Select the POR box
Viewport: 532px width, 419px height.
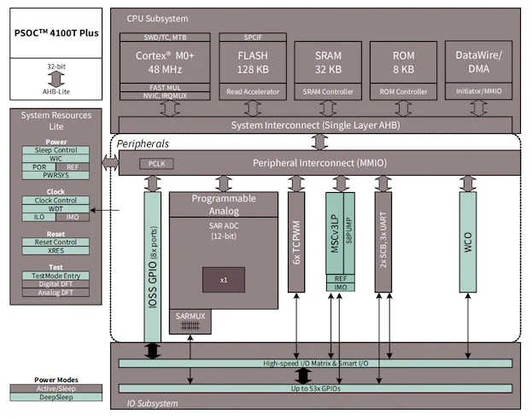pyautogui.click(x=39, y=167)
